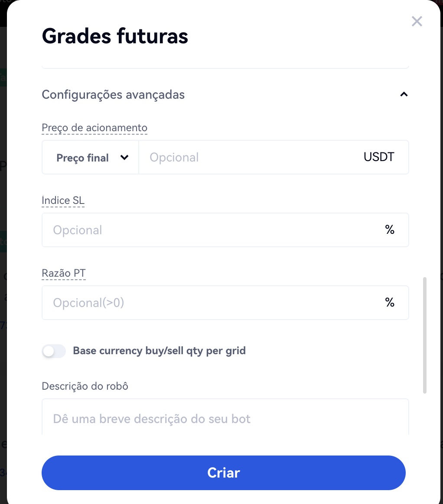Click the Preço de acionamento label
Viewport: 443px width, 504px height.
(94, 128)
